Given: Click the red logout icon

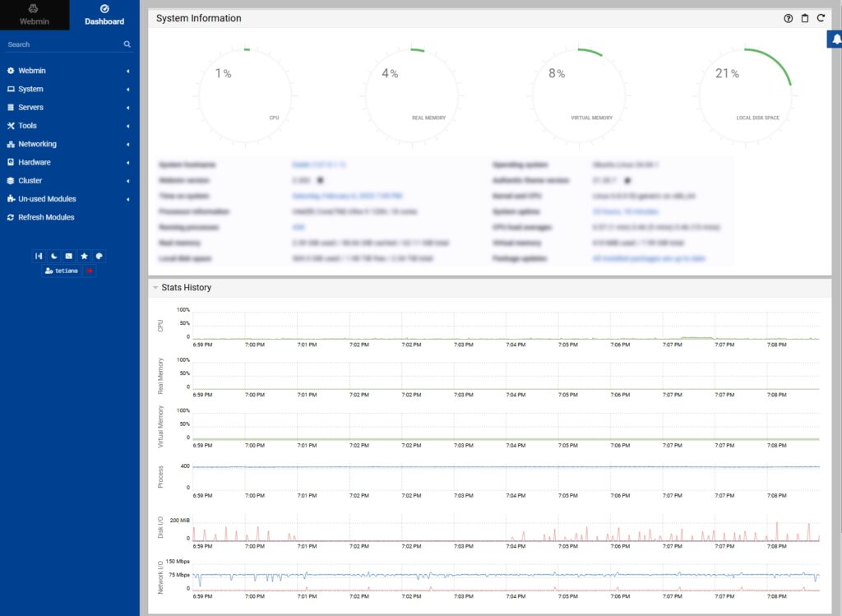Looking at the screenshot, I should (x=90, y=271).
